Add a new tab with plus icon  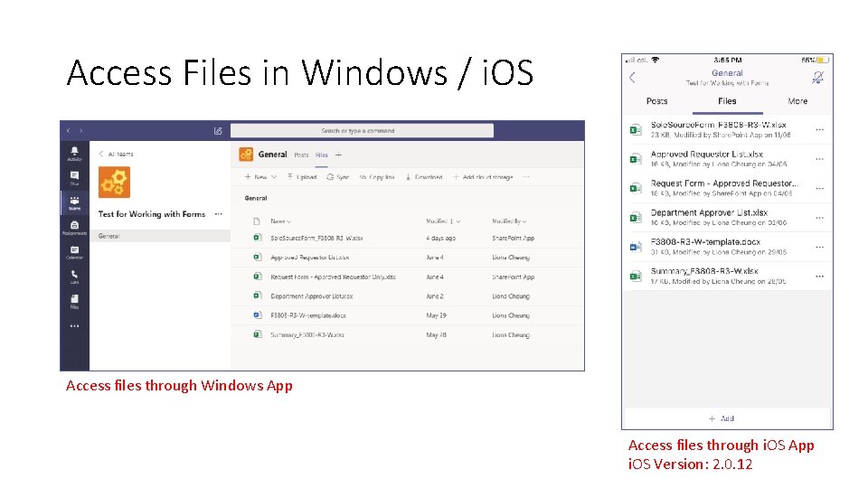click(338, 155)
